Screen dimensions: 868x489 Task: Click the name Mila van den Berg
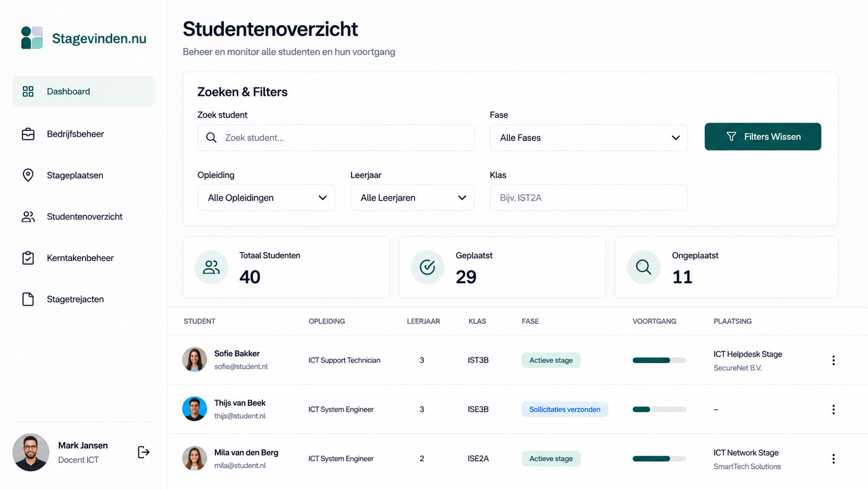246,453
